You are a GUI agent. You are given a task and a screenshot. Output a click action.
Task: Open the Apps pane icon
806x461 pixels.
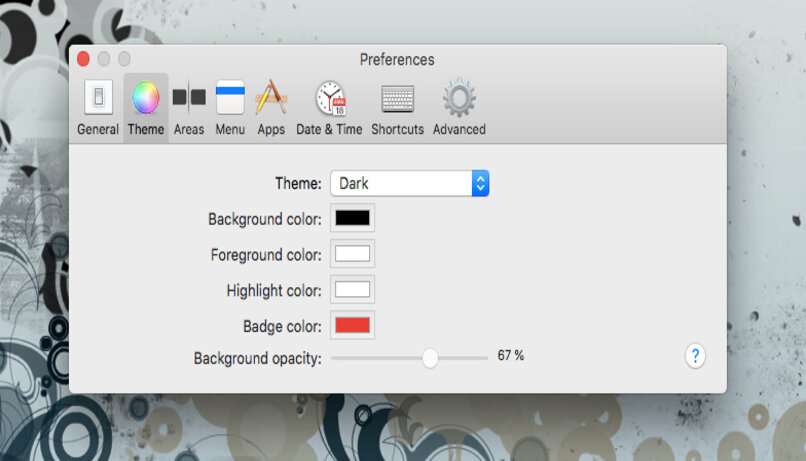[x=271, y=97]
